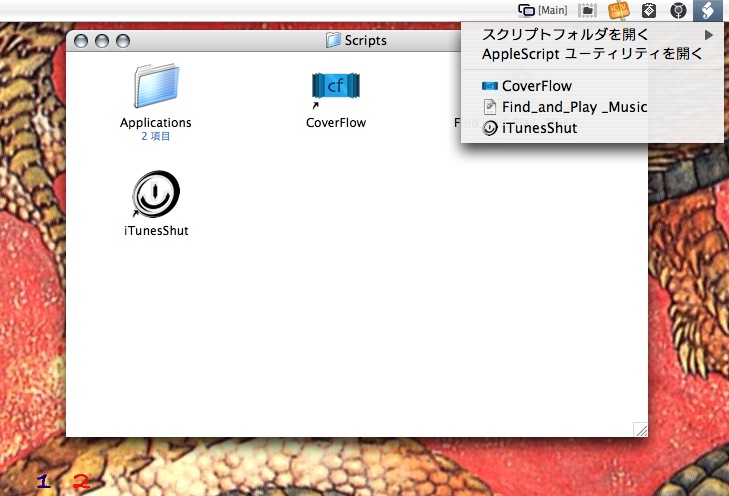The width and height of the screenshot is (729, 496).
Task: Click the round dark menu bar icon
Action: click(x=678, y=10)
